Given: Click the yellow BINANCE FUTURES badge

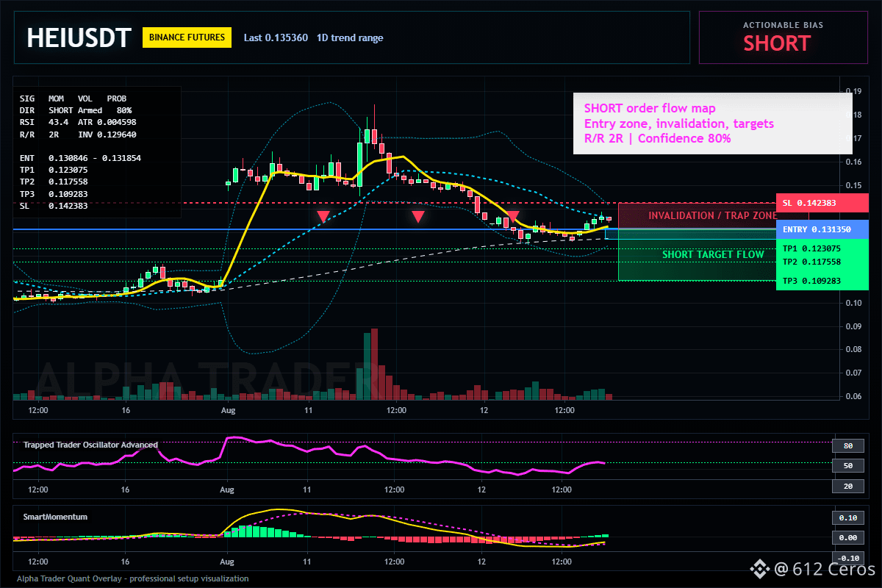Looking at the screenshot, I should pos(187,37).
